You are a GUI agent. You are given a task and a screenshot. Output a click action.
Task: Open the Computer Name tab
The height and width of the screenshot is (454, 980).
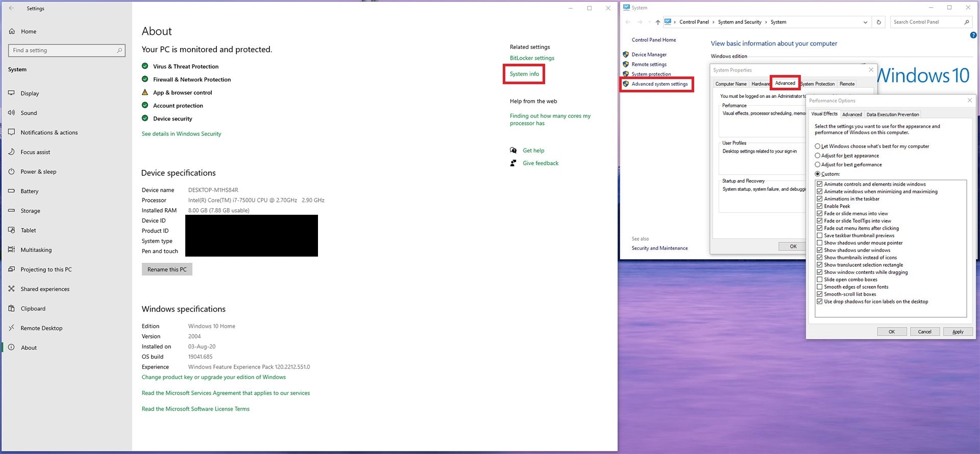click(730, 84)
